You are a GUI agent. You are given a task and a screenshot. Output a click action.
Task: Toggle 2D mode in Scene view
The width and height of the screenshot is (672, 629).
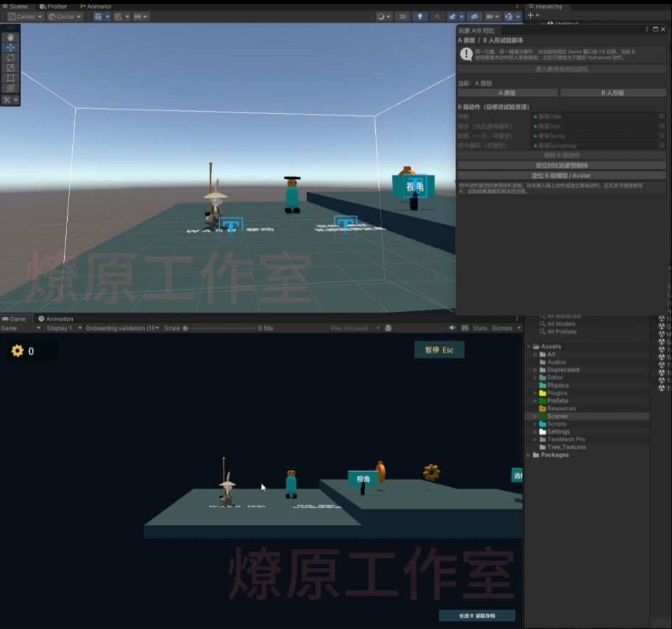(x=403, y=17)
